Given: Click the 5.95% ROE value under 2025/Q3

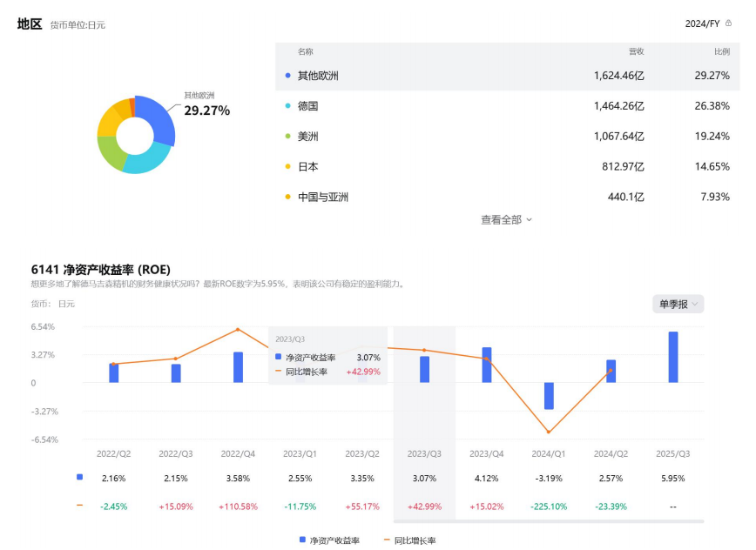Looking at the screenshot, I should click(x=673, y=479).
